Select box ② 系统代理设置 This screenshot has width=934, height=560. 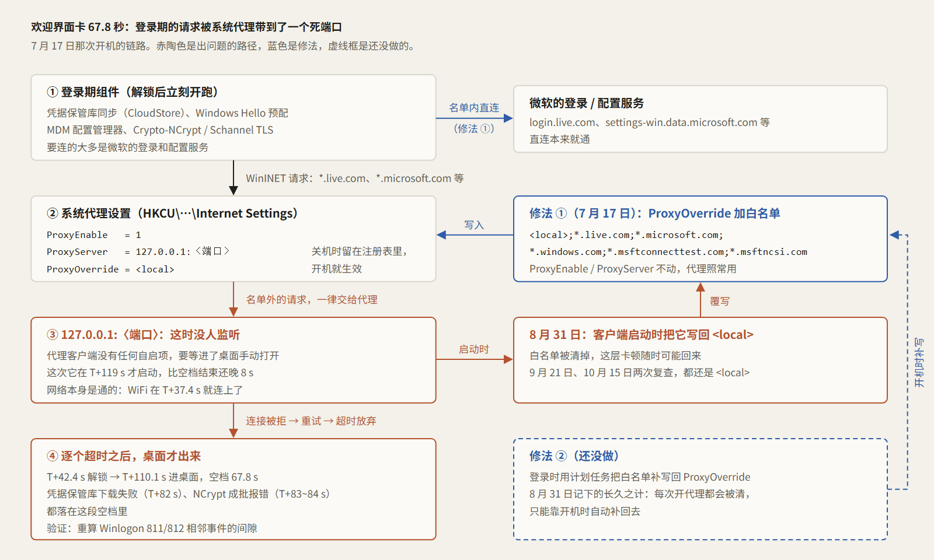233,239
